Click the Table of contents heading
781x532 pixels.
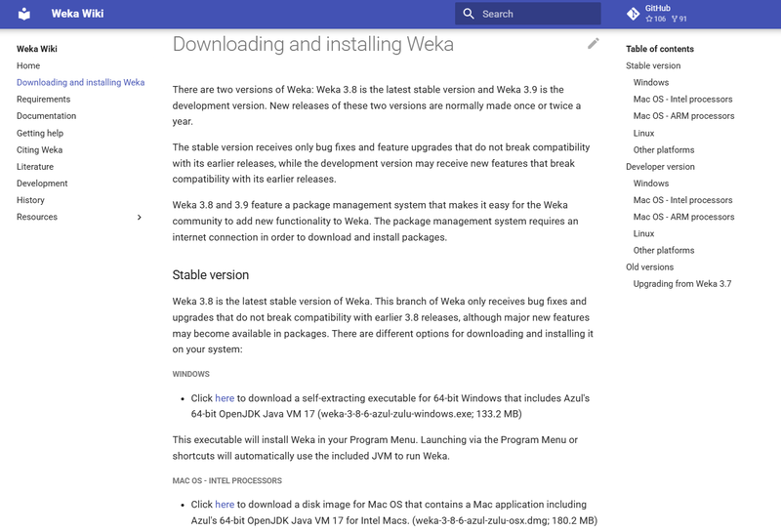point(660,49)
